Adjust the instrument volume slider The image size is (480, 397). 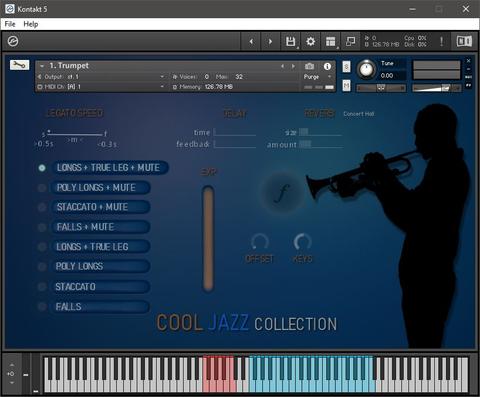[x=437, y=88]
